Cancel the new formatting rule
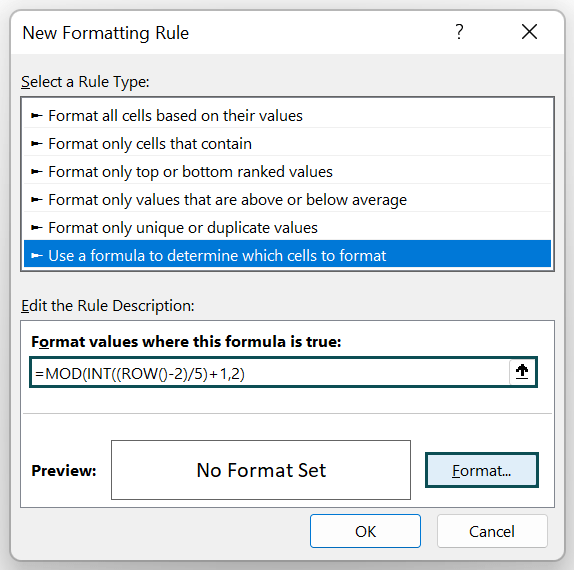The image size is (574, 570). [x=492, y=531]
